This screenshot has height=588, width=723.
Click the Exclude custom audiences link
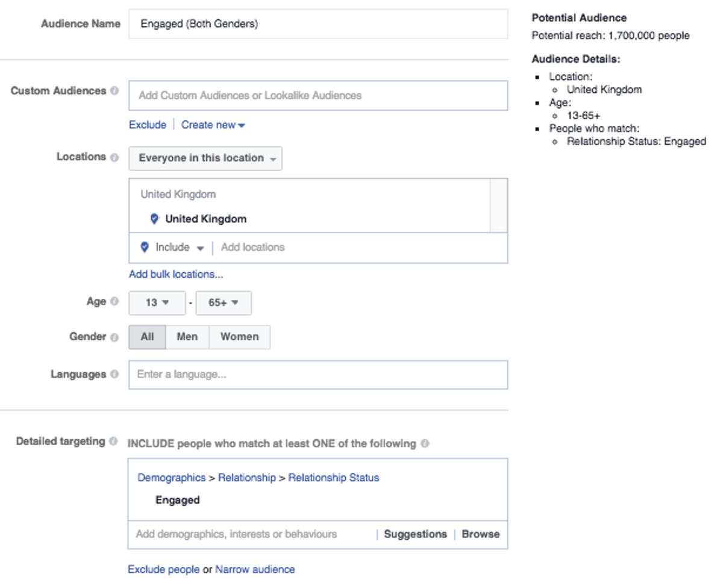coord(148,125)
